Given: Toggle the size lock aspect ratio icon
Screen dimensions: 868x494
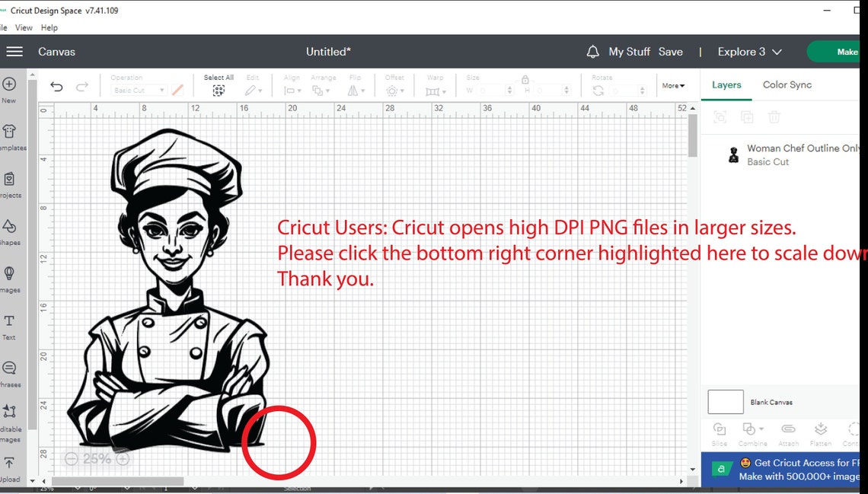Looking at the screenshot, I should tap(525, 80).
